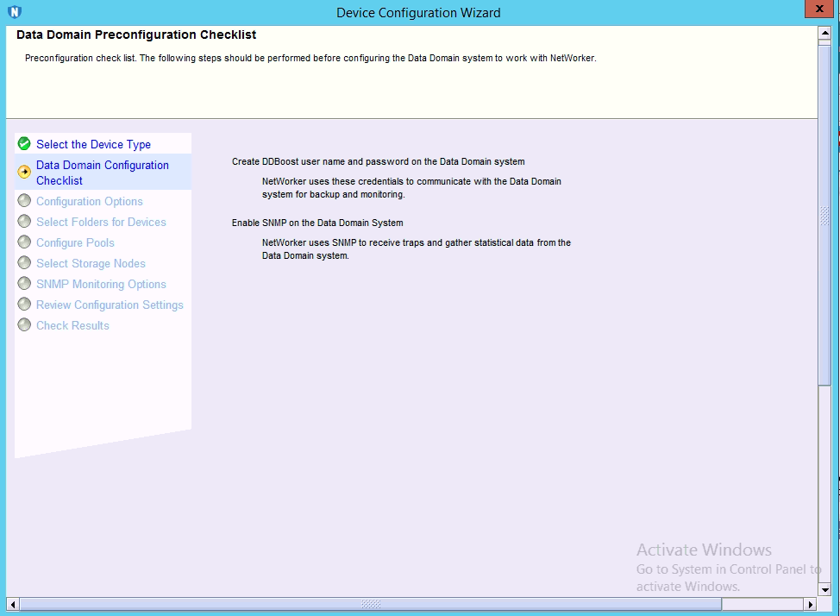Click the NetWorker icon in the title bar
This screenshot has width=840, height=616.
coord(14,12)
